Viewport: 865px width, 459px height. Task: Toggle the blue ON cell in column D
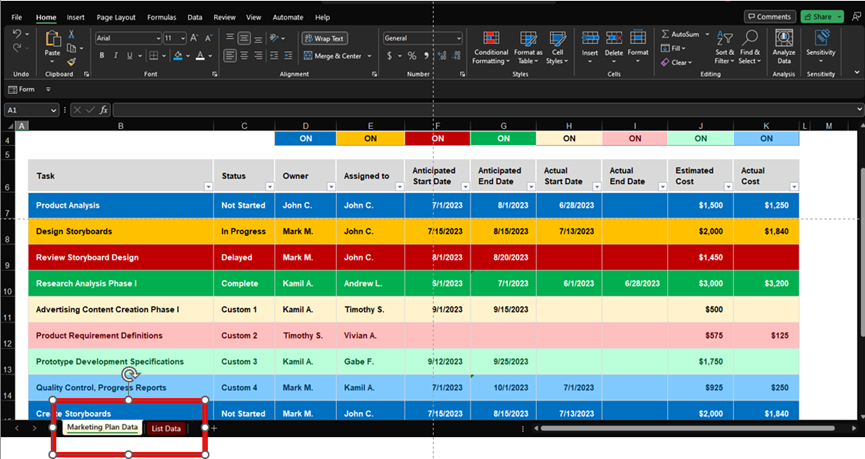point(305,138)
